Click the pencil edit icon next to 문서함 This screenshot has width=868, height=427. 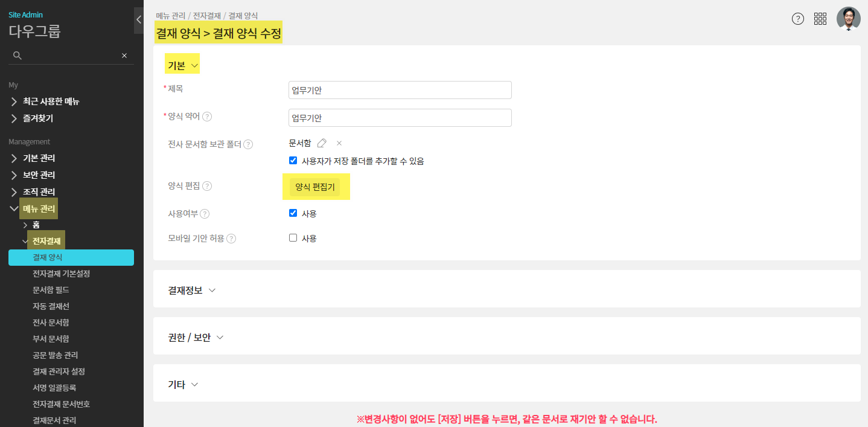pyautogui.click(x=322, y=143)
